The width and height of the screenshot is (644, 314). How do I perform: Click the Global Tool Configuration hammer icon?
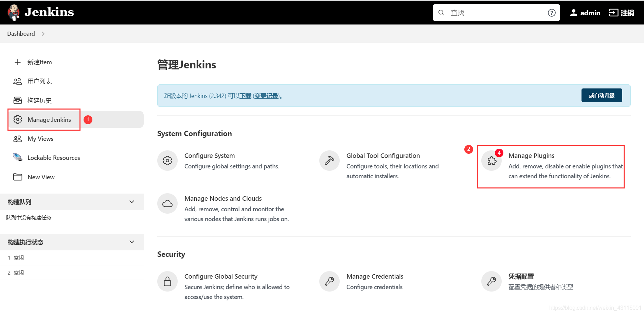pyautogui.click(x=329, y=161)
